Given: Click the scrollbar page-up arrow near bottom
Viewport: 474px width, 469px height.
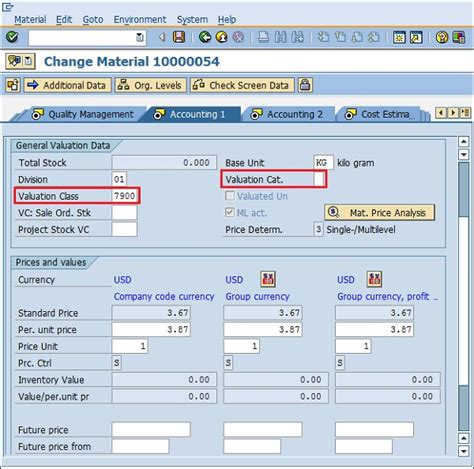Looking at the screenshot, I should point(464,438).
